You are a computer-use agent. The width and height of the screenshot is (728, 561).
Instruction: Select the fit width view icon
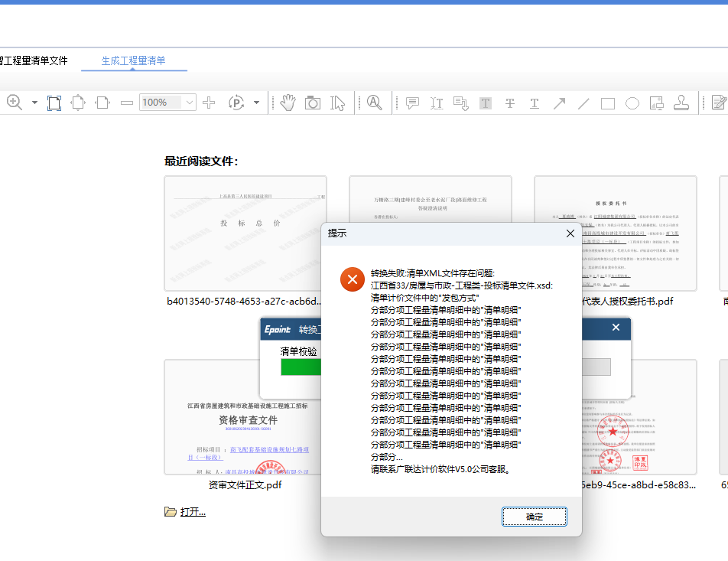102,103
